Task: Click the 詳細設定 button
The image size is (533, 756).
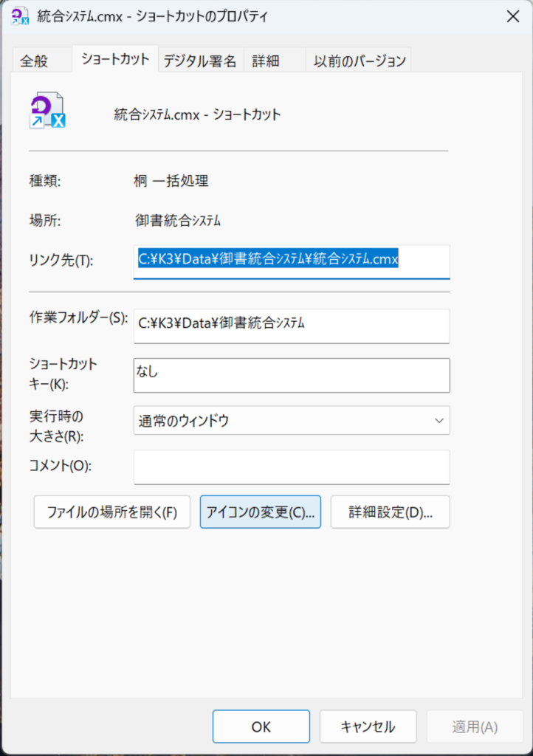Action: click(x=390, y=512)
